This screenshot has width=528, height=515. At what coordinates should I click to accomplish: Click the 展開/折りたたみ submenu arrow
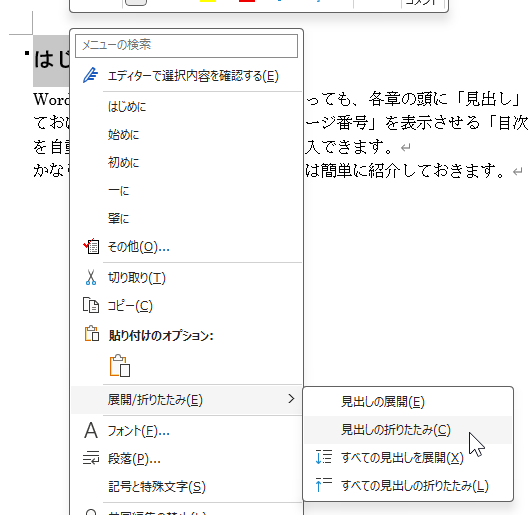click(x=292, y=399)
